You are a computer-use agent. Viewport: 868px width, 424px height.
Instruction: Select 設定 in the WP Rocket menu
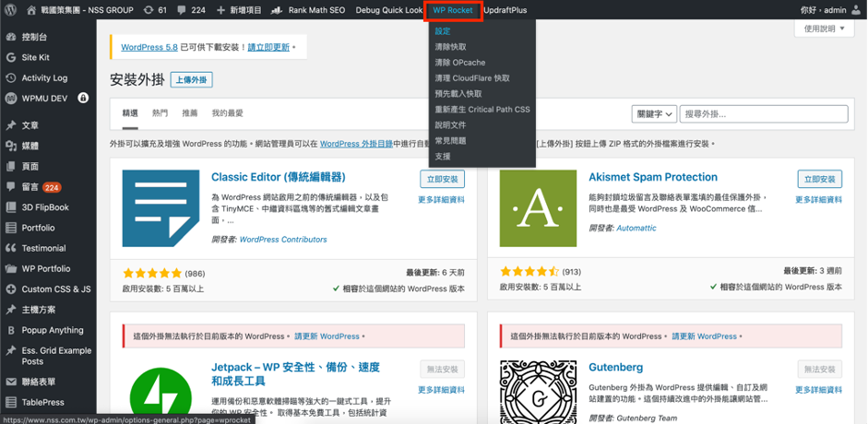pos(443,31)
